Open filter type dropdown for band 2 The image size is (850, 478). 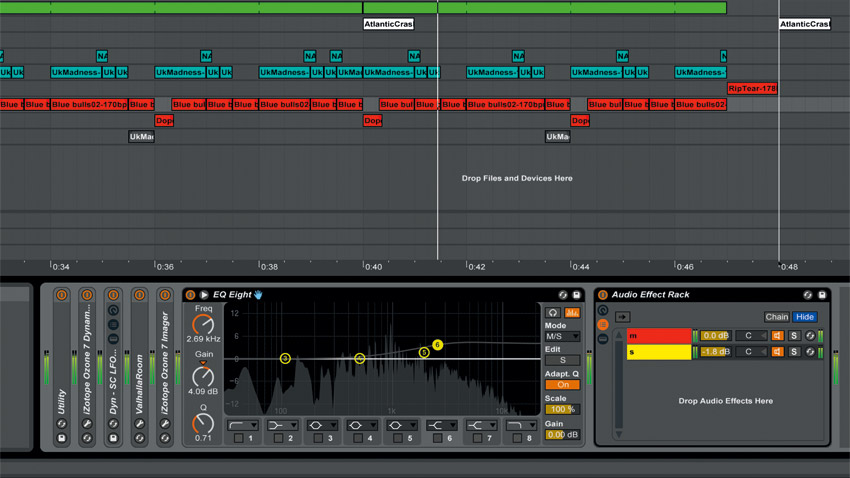(282, 425)
